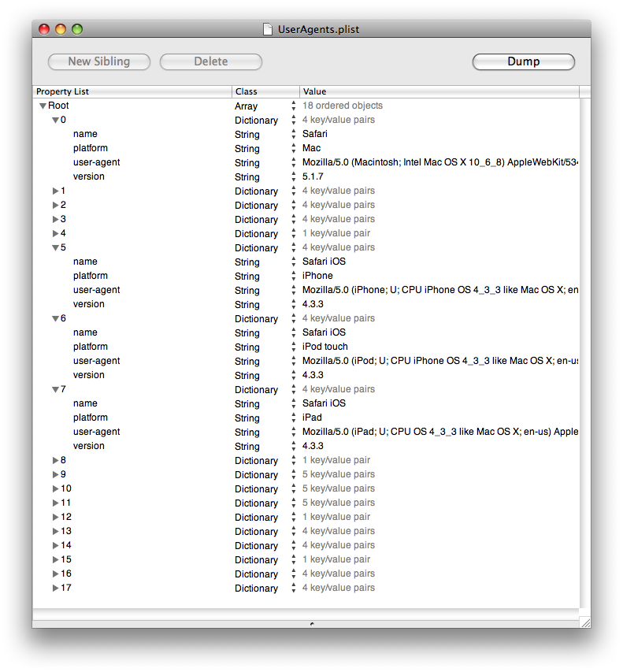The height and width of the screenshot is (672, 623).
Task: Expand dictionary item 9
Action: pos(56,474)
